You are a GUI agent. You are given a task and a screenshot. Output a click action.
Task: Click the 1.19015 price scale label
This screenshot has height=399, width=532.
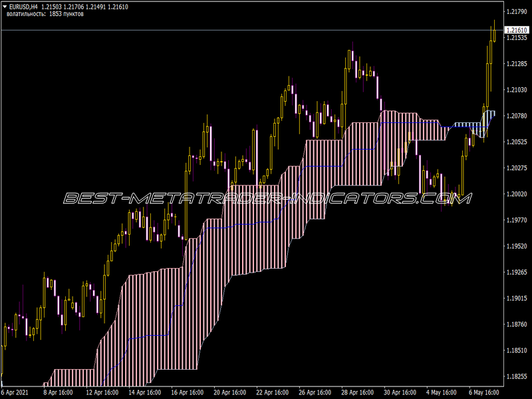[517, 298]
